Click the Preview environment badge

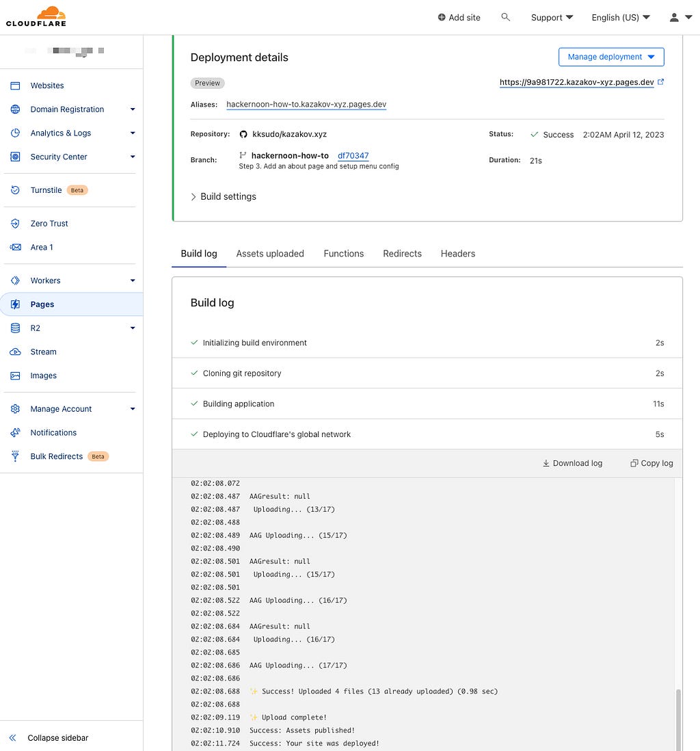point(207,83)
